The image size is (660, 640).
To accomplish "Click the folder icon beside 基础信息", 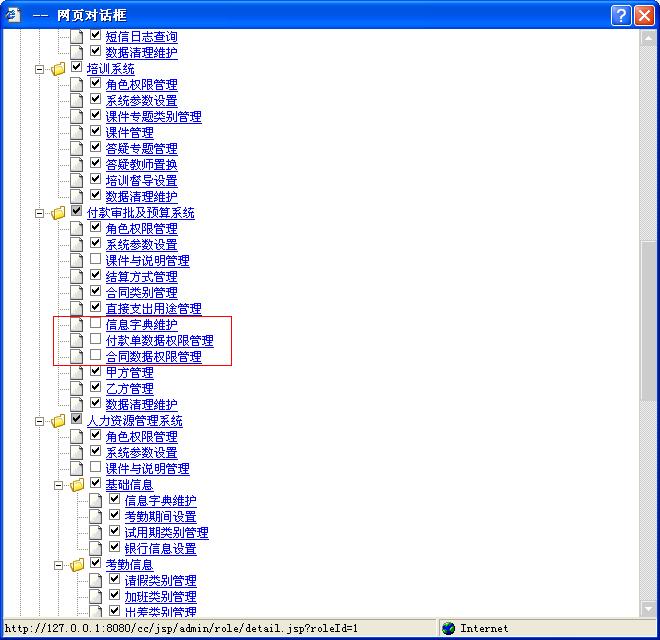I will (x=77, y=485).
